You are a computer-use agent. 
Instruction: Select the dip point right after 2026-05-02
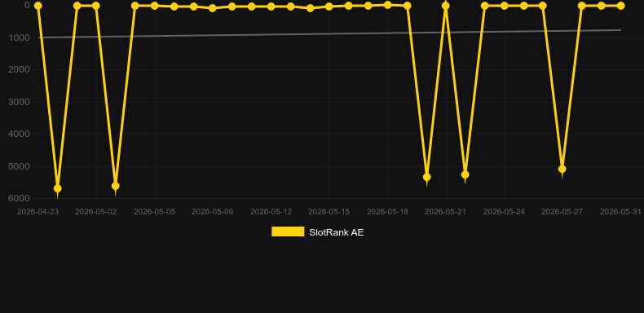click(x=116, y=186)
